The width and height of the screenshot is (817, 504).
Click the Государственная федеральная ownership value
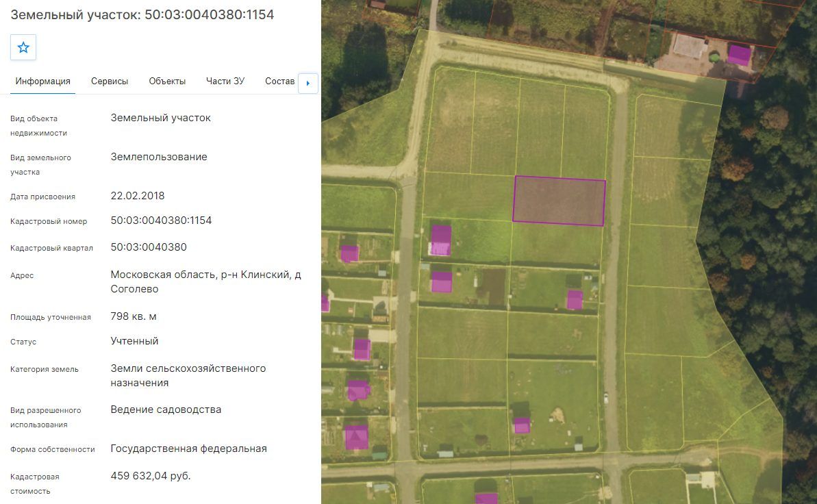click(x=188, y=449)
